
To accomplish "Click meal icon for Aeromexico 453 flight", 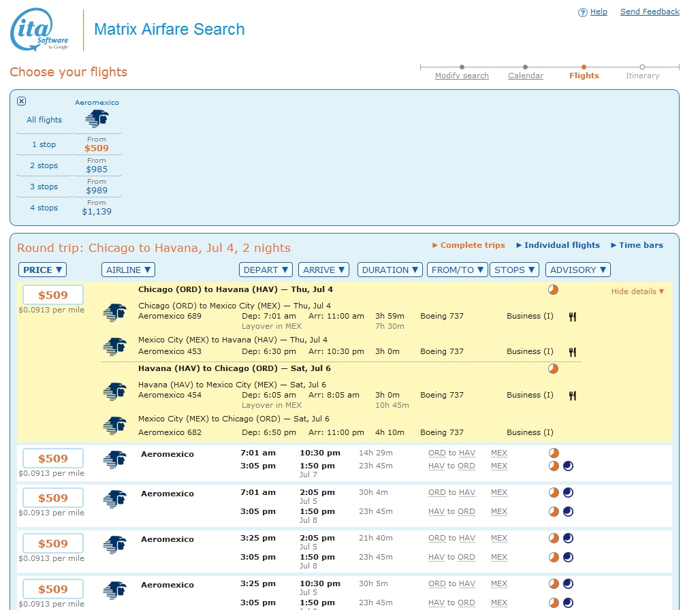I will [x=572, y=352].
